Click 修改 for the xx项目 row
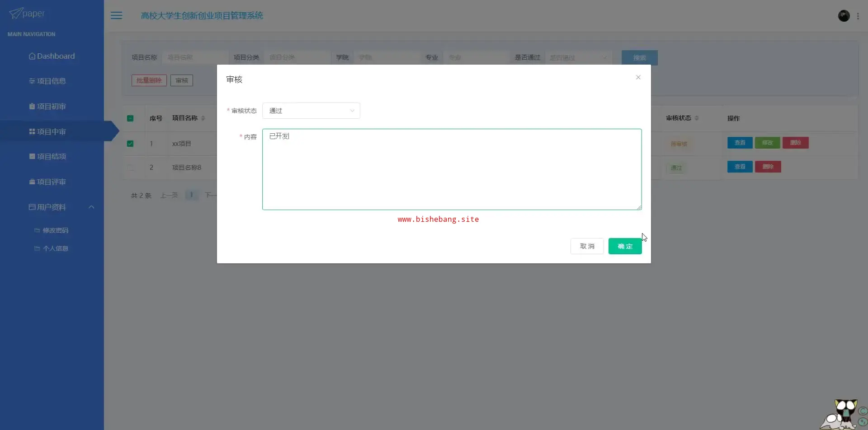The height and width of the screenshot is (430, 868). pos(767,143)
